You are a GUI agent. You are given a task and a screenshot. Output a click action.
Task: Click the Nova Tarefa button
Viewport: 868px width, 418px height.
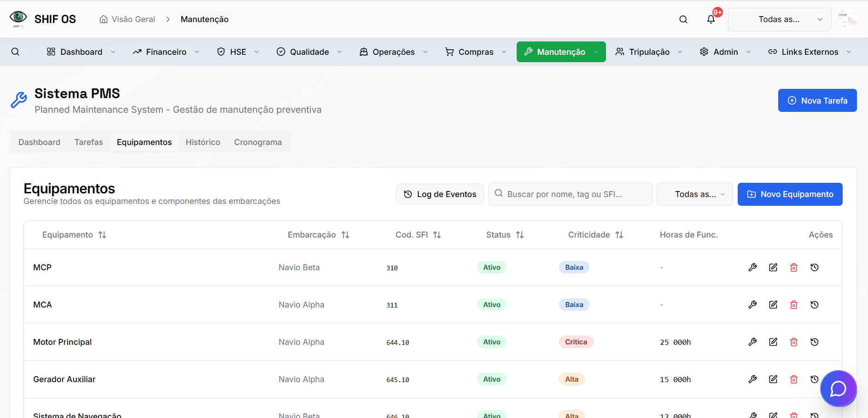click(817, 100)
